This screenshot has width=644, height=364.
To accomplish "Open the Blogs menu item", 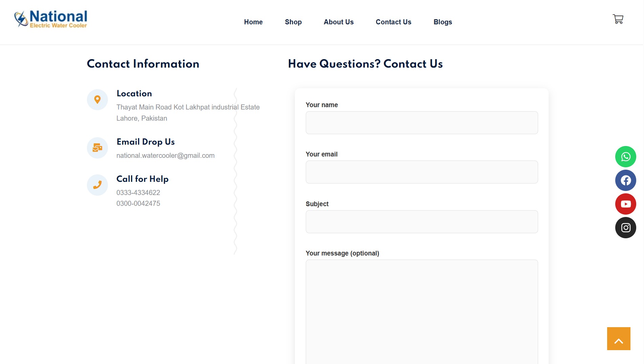I will (443, 22).
